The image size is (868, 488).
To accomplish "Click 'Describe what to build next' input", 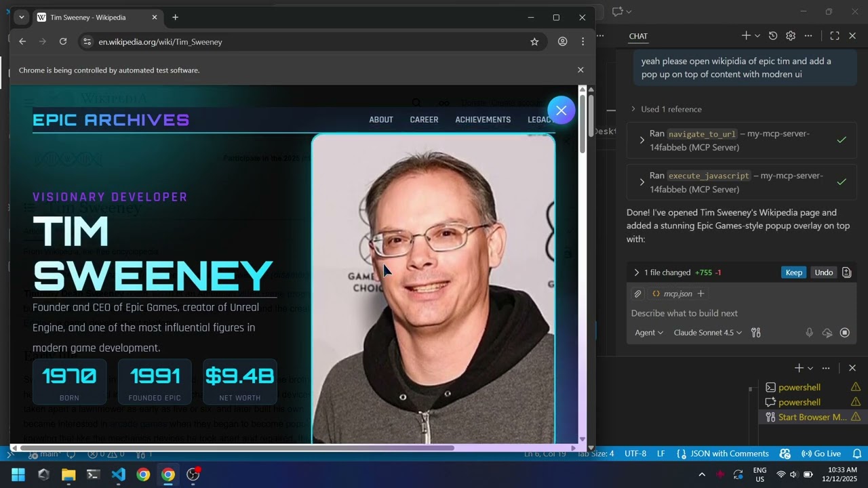I will click(x=741, y=313).
